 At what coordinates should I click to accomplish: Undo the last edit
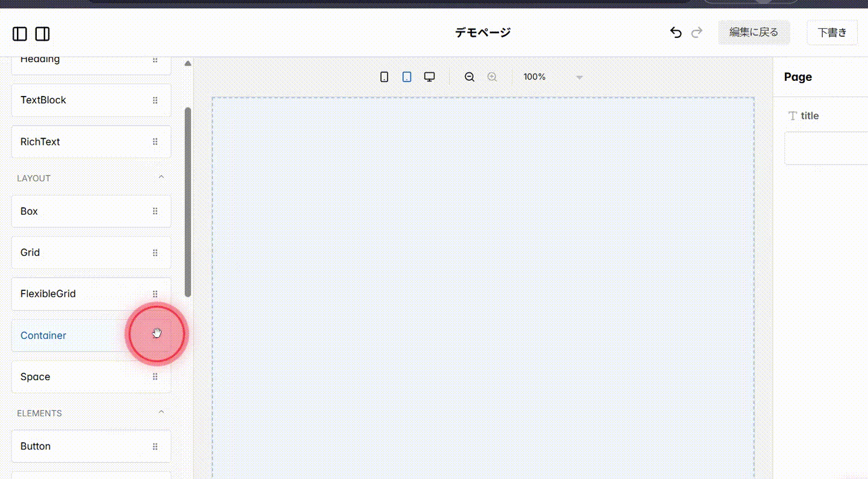coord(676,33)
